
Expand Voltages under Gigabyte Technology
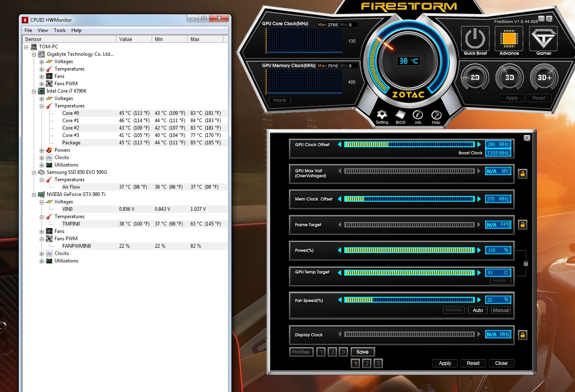(x=41, y=62)
